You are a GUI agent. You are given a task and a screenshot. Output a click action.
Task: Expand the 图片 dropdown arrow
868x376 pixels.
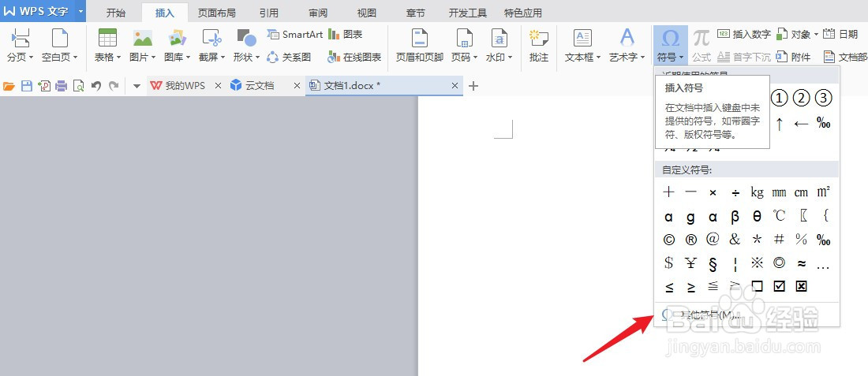(153, 58)
